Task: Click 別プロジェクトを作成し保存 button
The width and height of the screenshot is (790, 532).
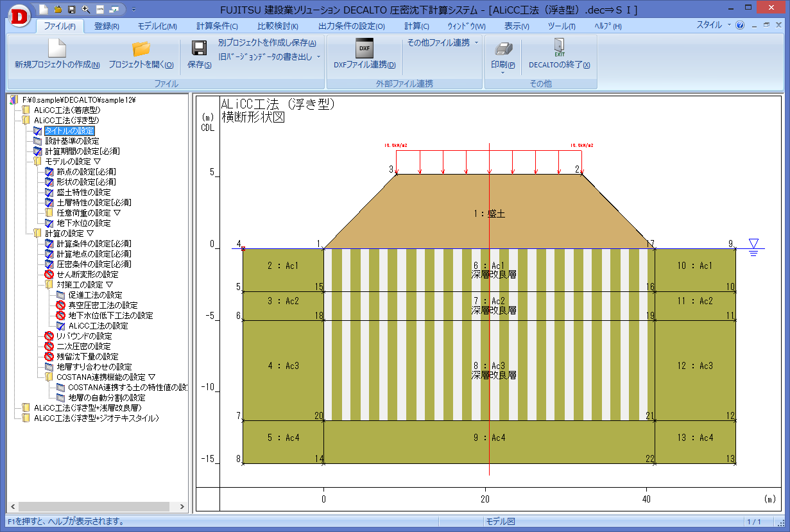Action: pyautogui.click(x=267, y=43)
